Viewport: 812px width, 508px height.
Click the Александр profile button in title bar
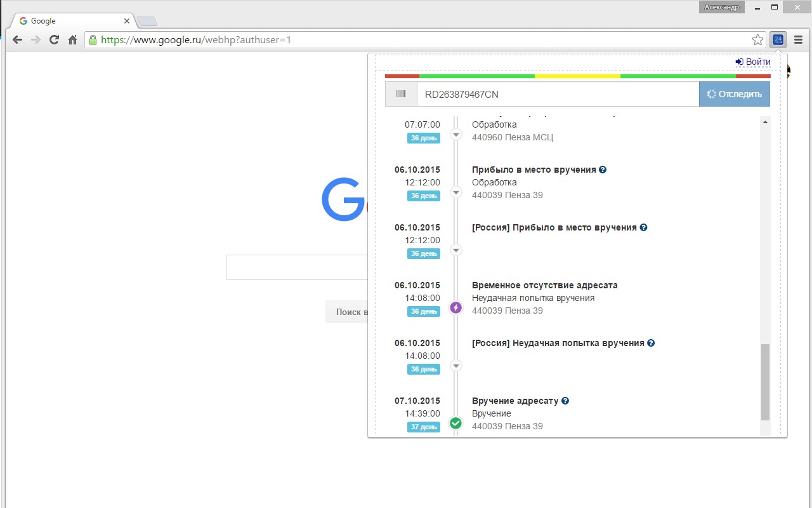tap(722, 7)
